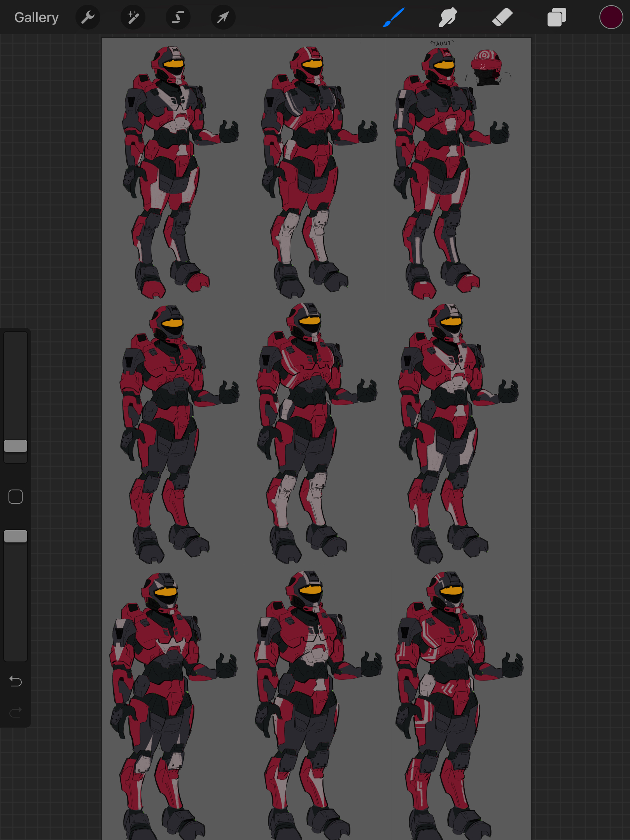
Task: Open the Actions wrench menu
Action: point(88,17)
